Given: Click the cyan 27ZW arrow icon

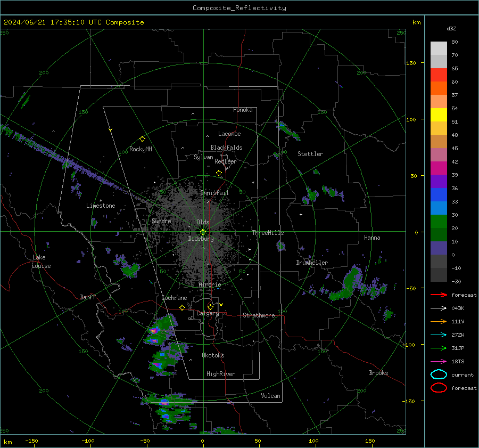Looking at the screenshot, I should 439,335.
